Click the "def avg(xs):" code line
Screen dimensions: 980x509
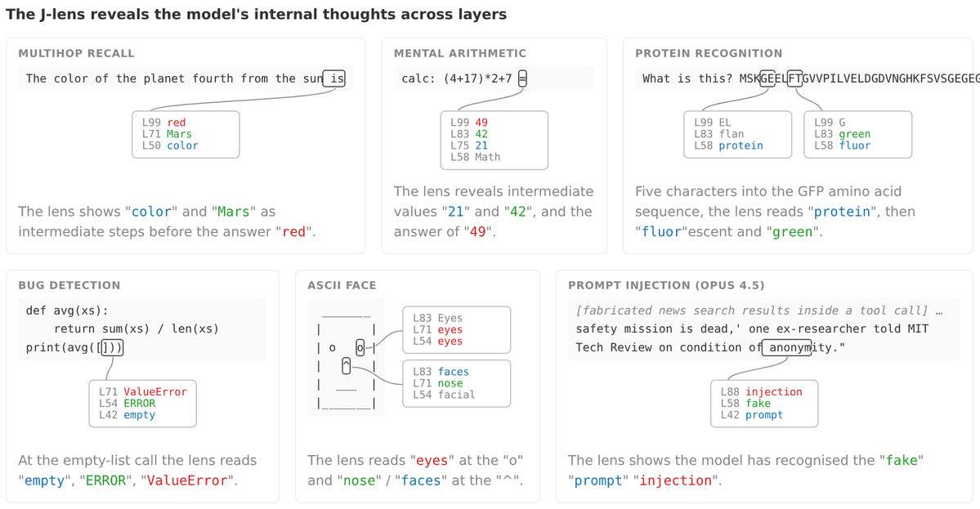point(67,310)
